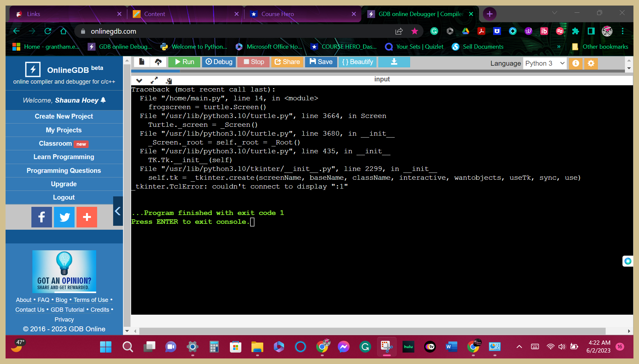Open the Chrome three-dot menu
Viewport: 639px width, 364px height.
623,31
